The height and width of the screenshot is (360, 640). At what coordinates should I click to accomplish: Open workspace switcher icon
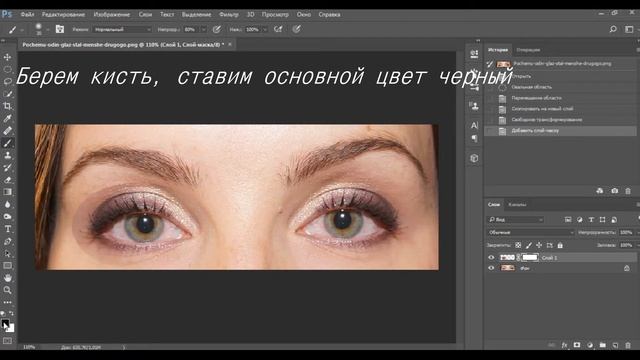629,29
